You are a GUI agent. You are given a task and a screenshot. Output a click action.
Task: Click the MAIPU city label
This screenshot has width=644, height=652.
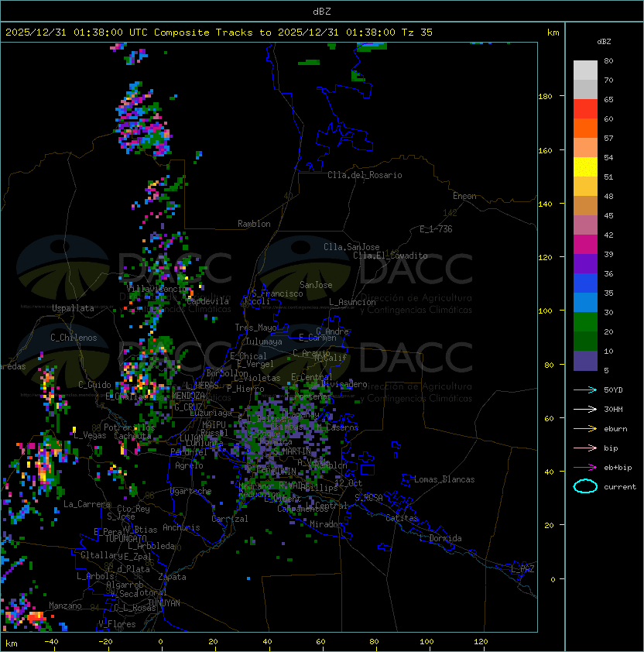point(214,425)
